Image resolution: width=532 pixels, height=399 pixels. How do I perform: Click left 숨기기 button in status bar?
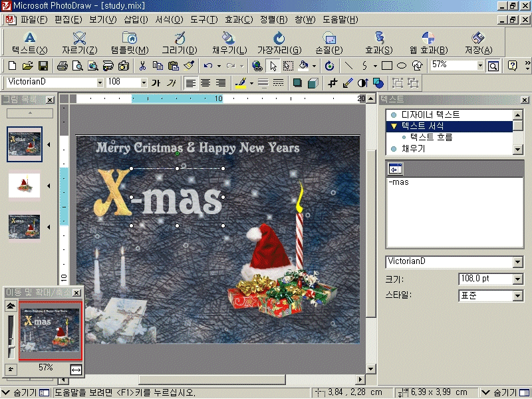(25, 392)
